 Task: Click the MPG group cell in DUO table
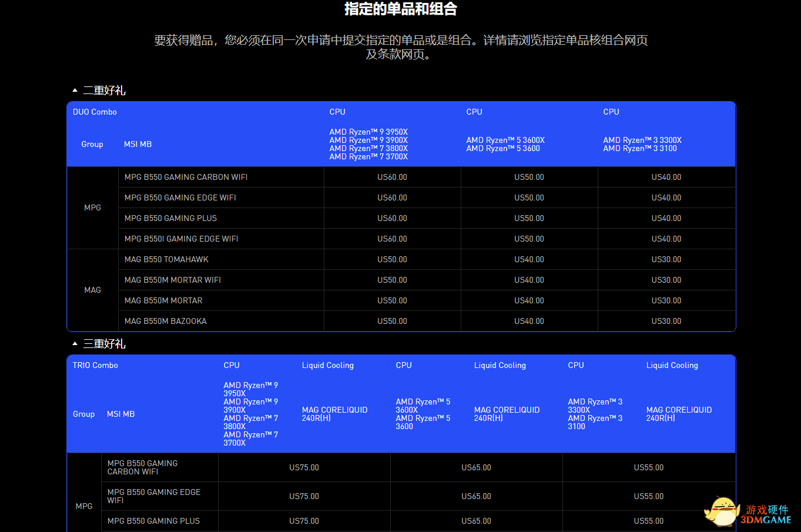pyautogui.click(x=93, y=208)
